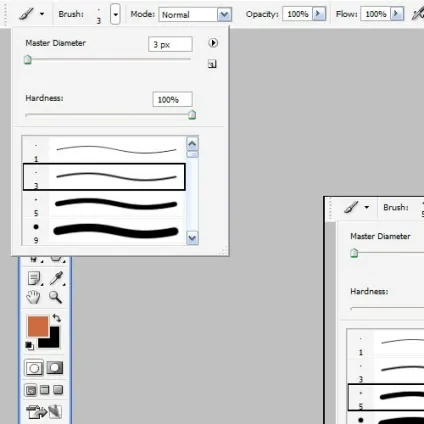
Task: Select the Eyedropper tool
Action: [x=56, y=278]
